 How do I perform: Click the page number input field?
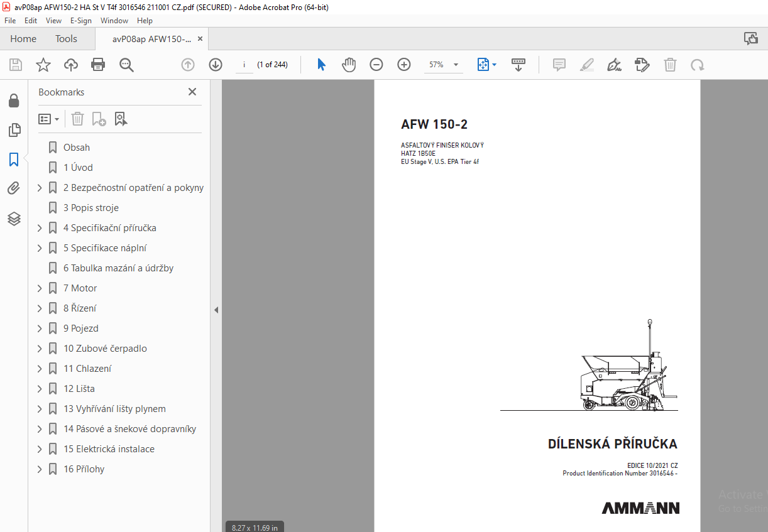[x=244, y=65]
